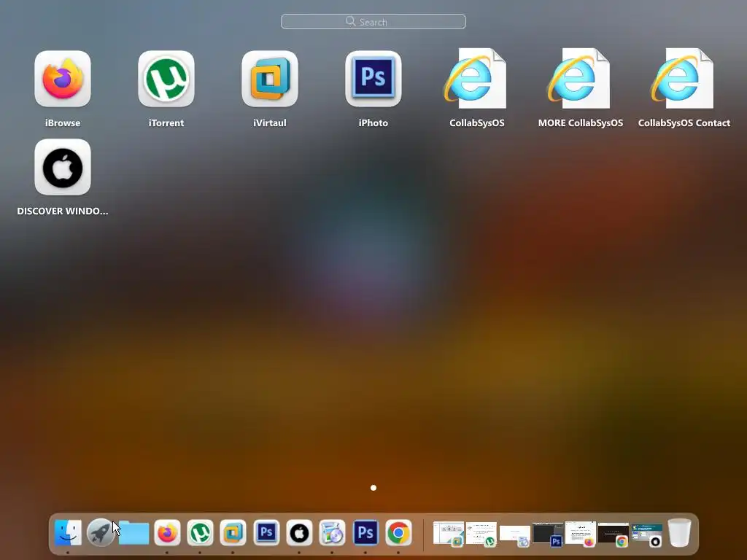Screen dimensions: 747x560
Task: Open uTorrent from the dock
Action: (200, 532)
